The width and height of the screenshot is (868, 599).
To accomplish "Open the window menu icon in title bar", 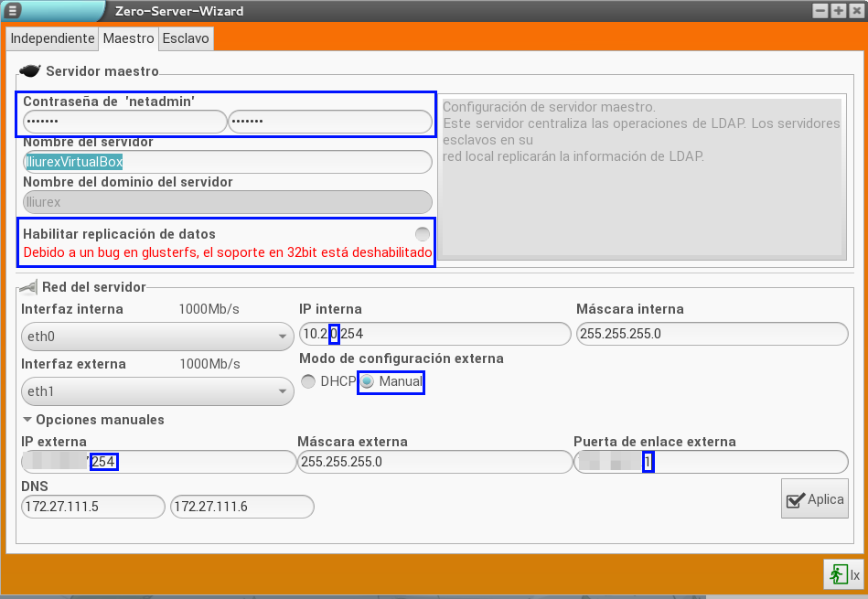I will click(12, 11).
